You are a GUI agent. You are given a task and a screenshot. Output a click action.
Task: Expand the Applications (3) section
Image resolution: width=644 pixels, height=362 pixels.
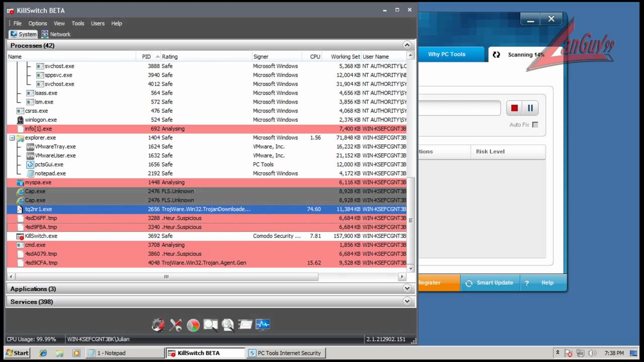407,289
